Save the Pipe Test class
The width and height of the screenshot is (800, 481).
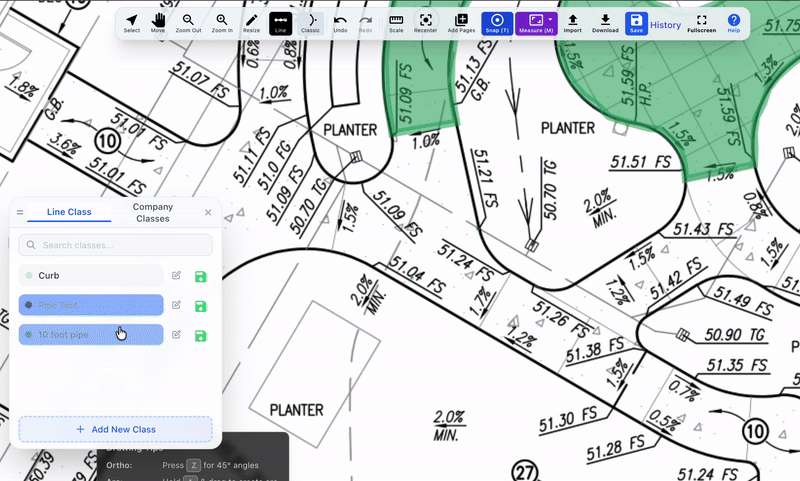pos(201,306)
